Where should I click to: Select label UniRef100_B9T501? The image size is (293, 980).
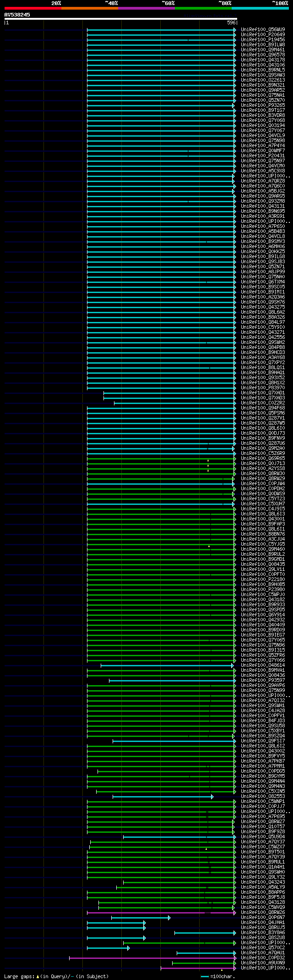click(263, 852)
